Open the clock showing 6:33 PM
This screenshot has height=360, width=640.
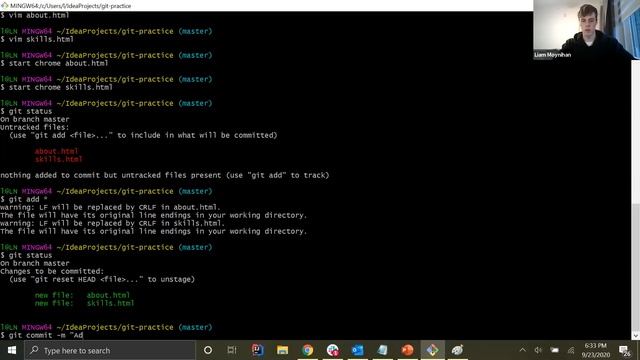pyautogui.click(x=596, y=350)
